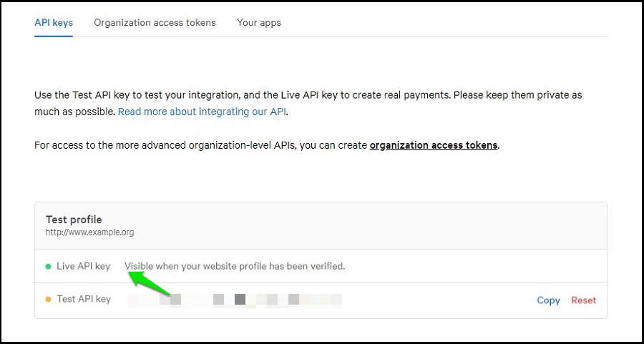The width and height of the screenshot is (644, 344).
Task: Open Read more about integrating our API
Action: pos(203,112)
